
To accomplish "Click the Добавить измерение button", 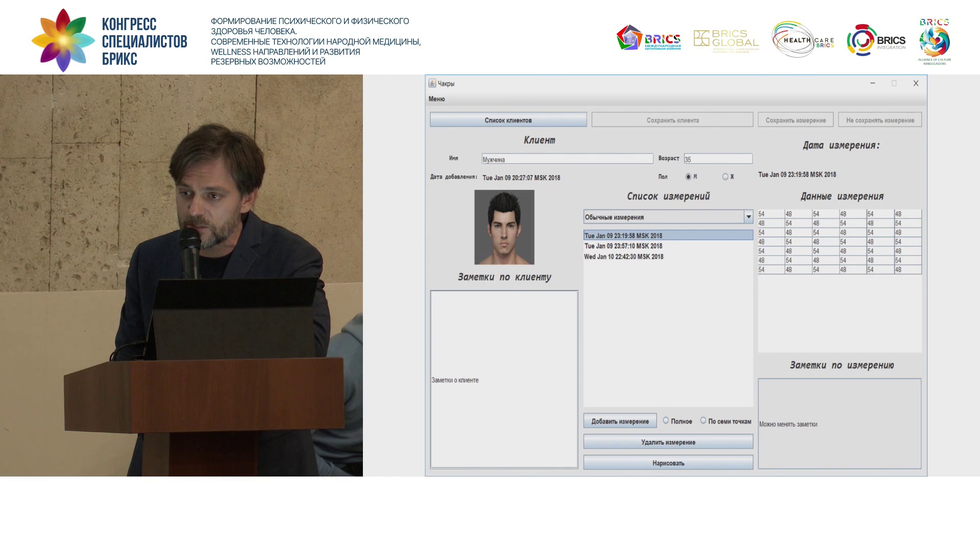I will pyautogui.click(x=620, y=421).
